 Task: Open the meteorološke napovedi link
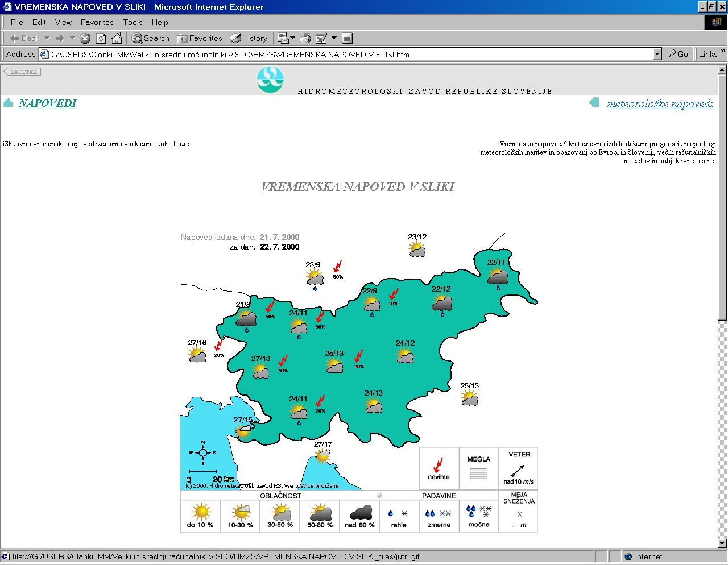click(x=660, y=104)
